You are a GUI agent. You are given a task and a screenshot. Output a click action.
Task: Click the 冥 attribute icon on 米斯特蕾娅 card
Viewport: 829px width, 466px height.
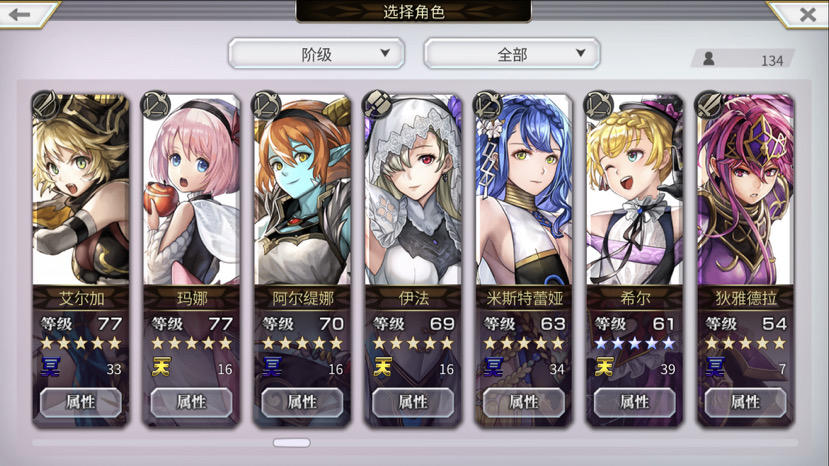tap(494, 366)
